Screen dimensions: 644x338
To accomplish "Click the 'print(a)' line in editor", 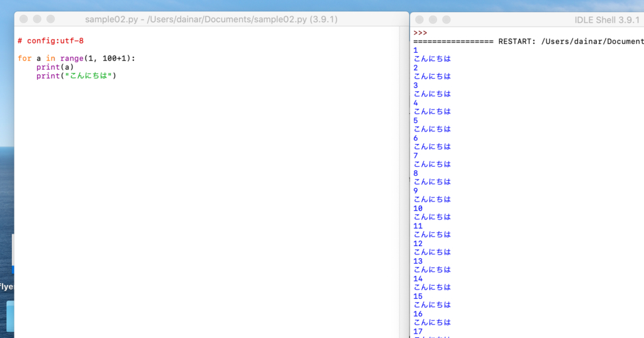I will (x=55, y=67).
